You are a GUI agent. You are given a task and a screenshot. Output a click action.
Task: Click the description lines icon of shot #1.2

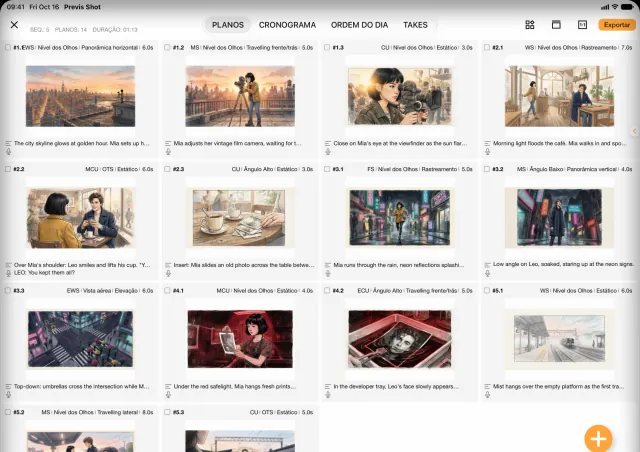168,144
